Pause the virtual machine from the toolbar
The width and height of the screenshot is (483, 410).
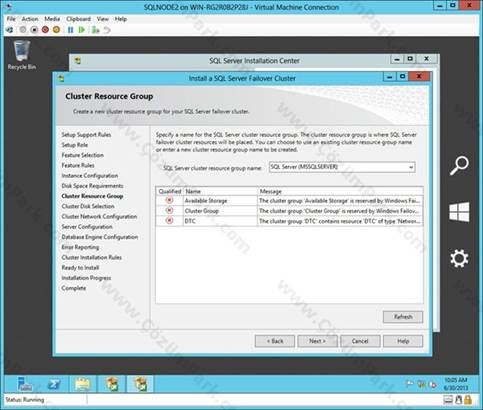click(x=70, y=30)
